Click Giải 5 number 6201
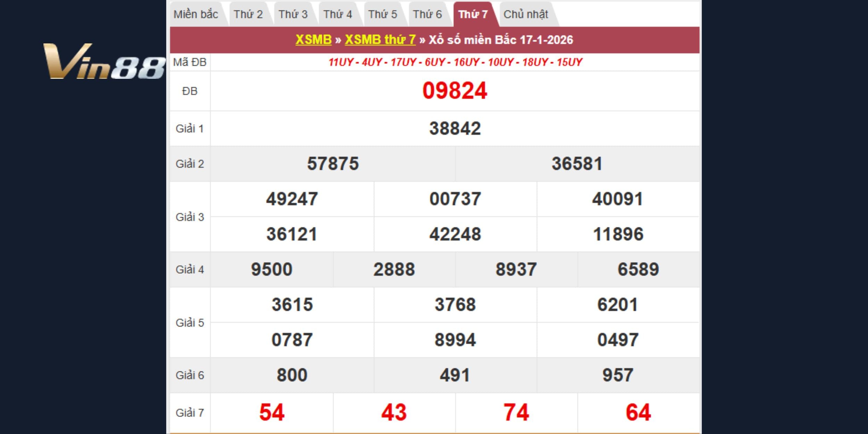Screen dimensions: 868x434 pos(617,304)
